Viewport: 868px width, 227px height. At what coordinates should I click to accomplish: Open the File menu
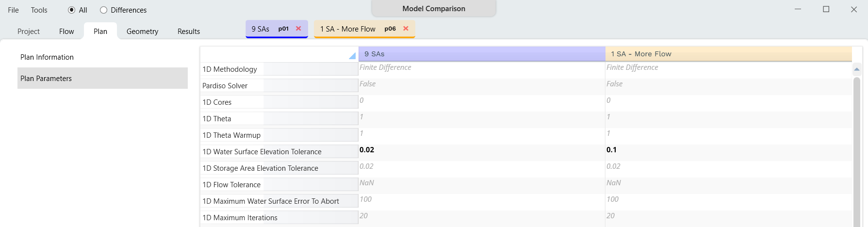click(x=13, y=10)
